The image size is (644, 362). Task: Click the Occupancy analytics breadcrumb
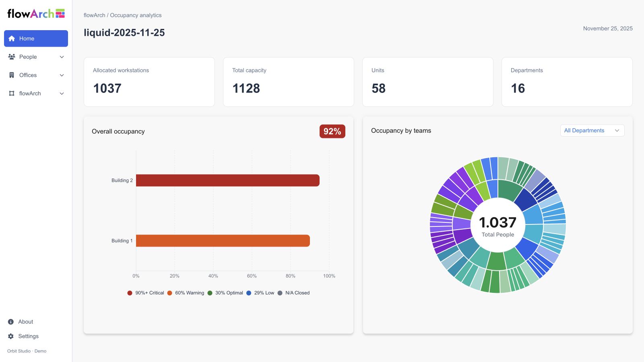coord(136,15)
